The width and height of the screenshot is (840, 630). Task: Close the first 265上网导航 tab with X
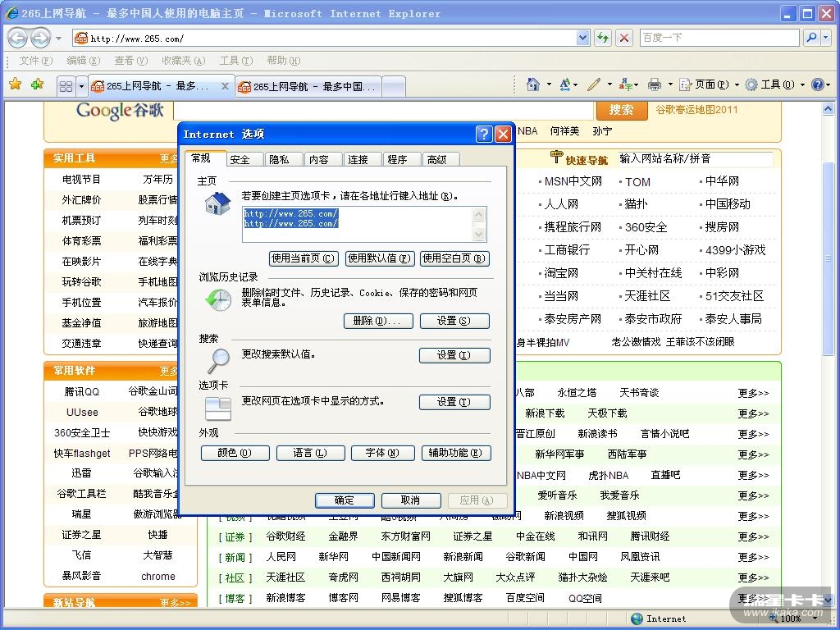click(x=225, y=85)
